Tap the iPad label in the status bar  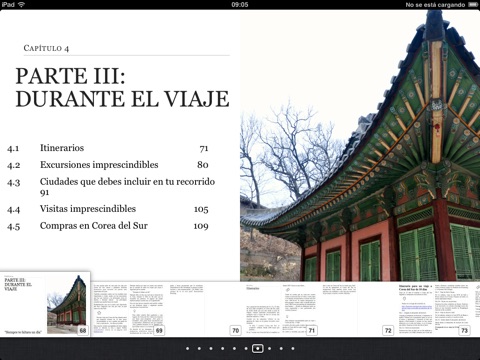pos(8,4)
